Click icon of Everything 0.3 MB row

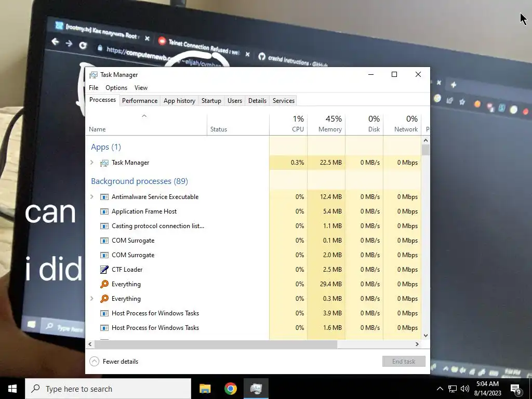(104, 299)
